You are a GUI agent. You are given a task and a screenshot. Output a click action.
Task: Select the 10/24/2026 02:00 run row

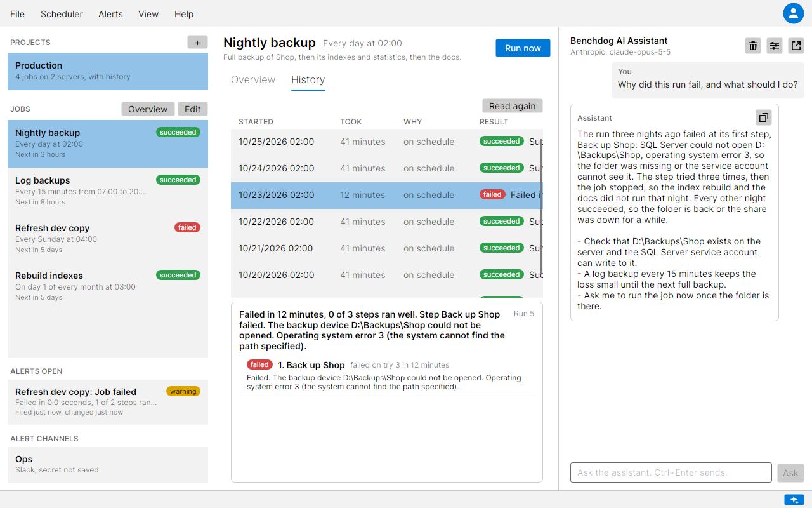[x=386, y=168]
